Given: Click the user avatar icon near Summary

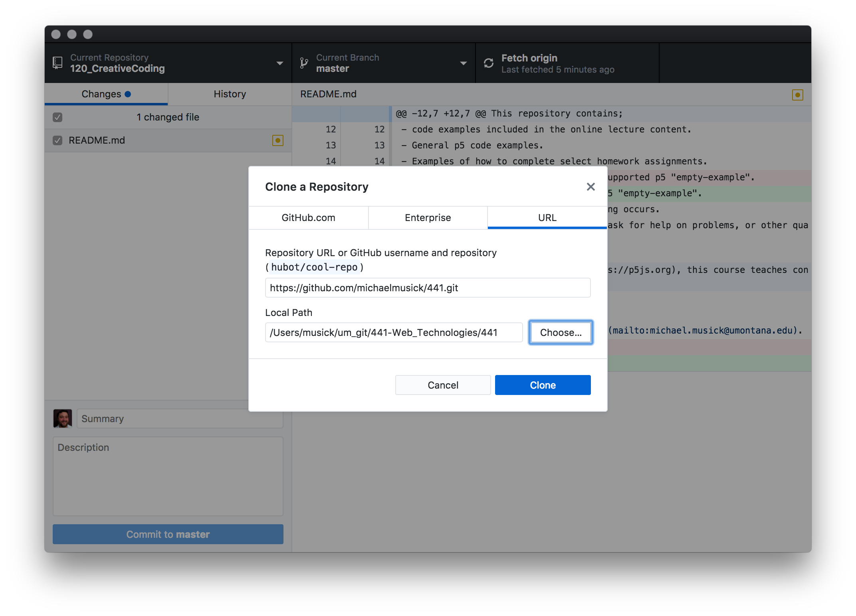Looking at the screenshot, I should (63, 418).
